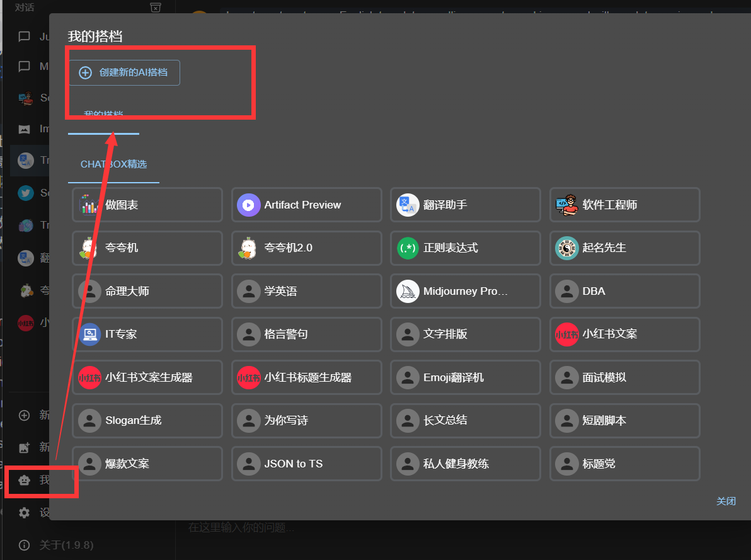The image size is (751, 560).
Task: Click the 做图表 chart icon
Action: pyautogui.click(x=90, y=205)
